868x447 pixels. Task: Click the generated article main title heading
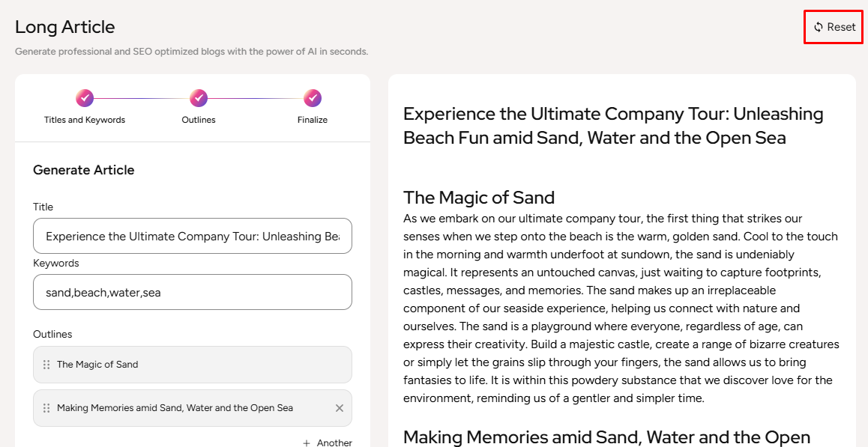(x=613, y=126)
